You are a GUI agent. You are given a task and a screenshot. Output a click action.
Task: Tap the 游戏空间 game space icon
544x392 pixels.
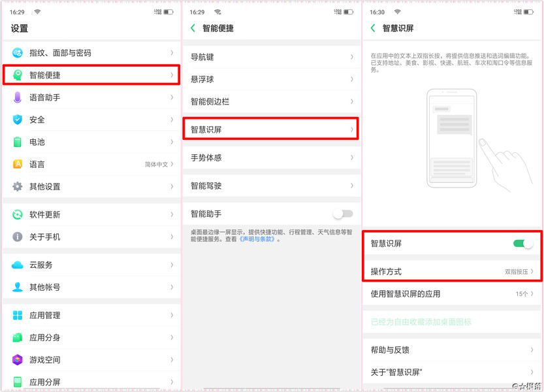coord(18,360)
